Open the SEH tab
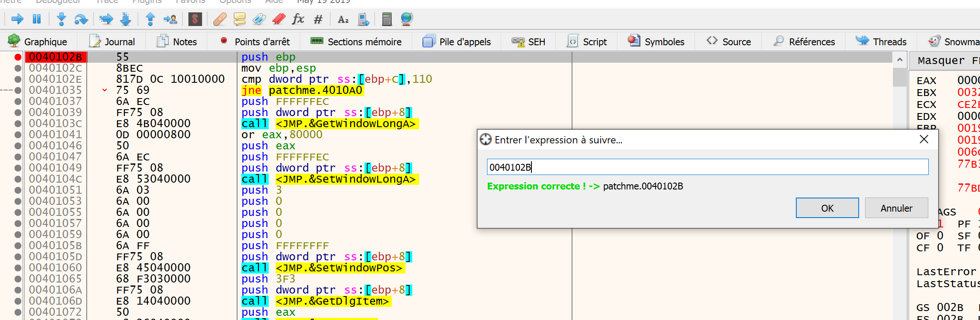The image size is (980, 320). [528, 41]
